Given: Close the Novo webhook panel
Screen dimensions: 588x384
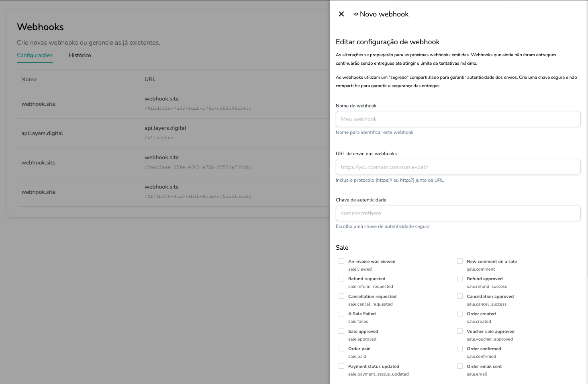Looking at the screenshot, I should pos(341,14).
